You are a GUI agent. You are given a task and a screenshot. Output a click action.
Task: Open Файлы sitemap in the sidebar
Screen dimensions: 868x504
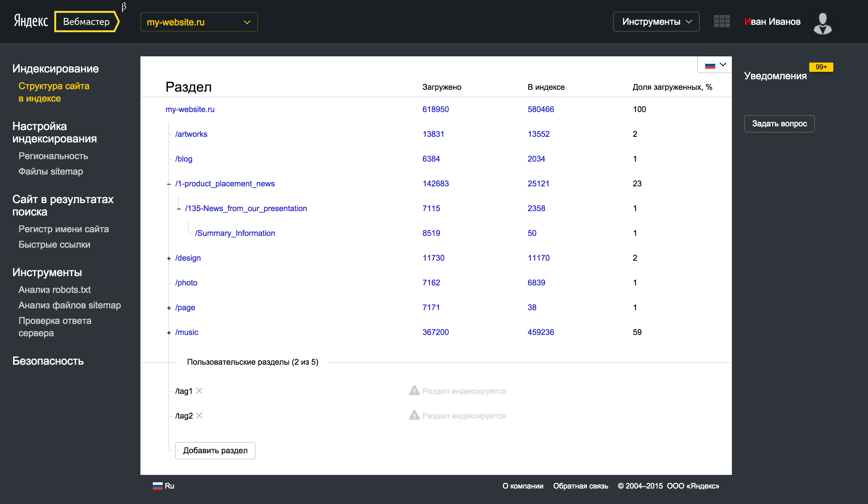[51, 171]
